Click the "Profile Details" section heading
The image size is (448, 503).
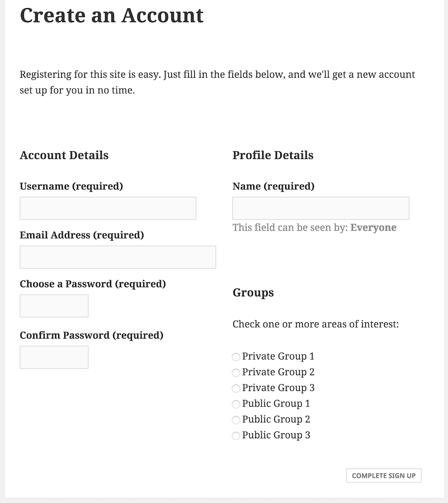coord(273,155)
